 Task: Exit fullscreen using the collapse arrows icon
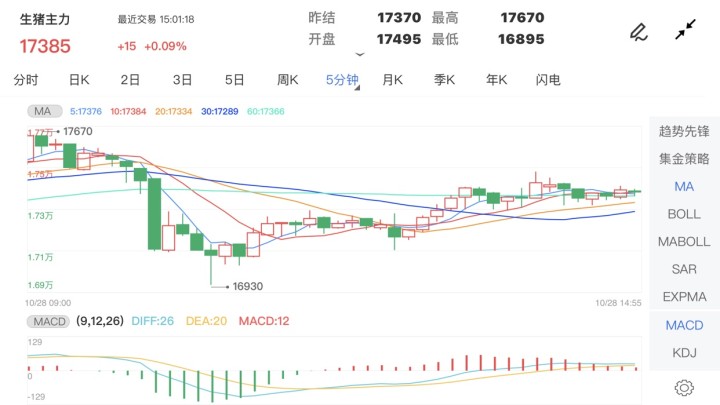click(x=684, y=31)
